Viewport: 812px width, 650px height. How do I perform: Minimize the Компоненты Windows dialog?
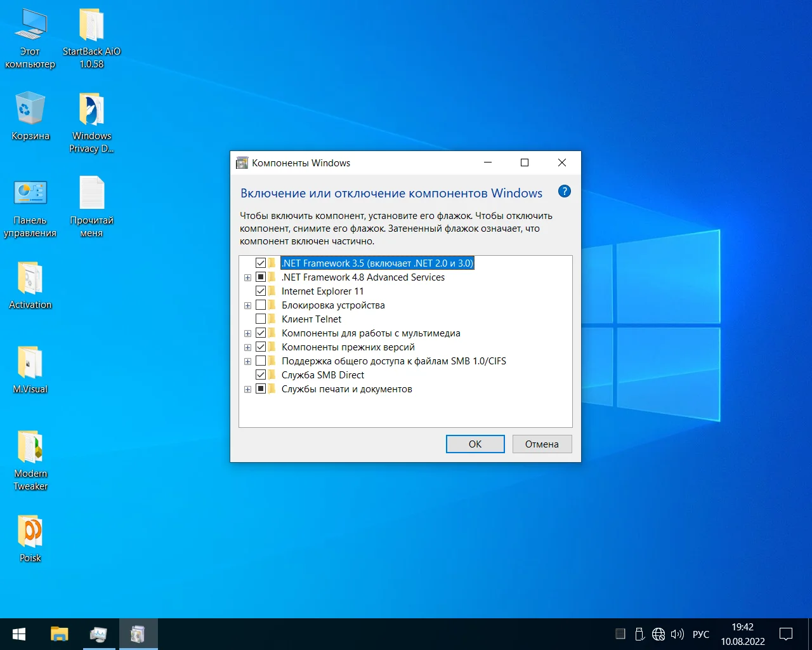488,162
